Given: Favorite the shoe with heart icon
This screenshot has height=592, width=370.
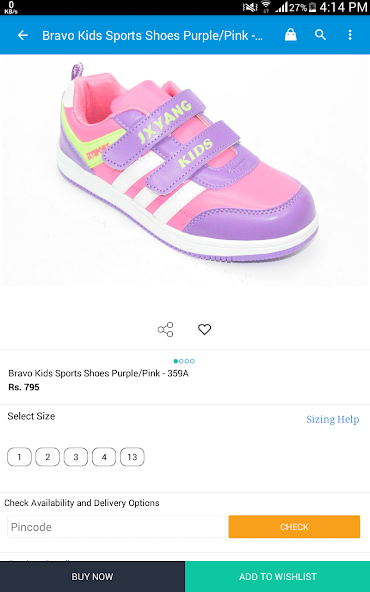Looking at the screenshot, I should [205, 330].
